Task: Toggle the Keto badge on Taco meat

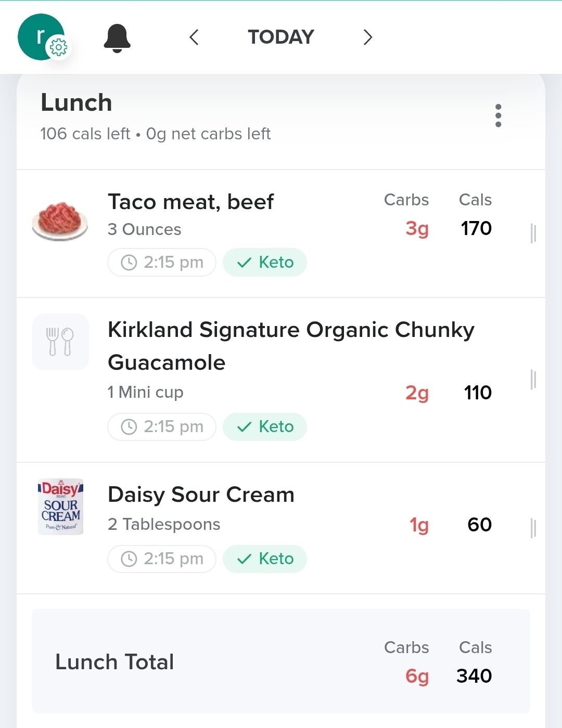Action: [265, 262]
